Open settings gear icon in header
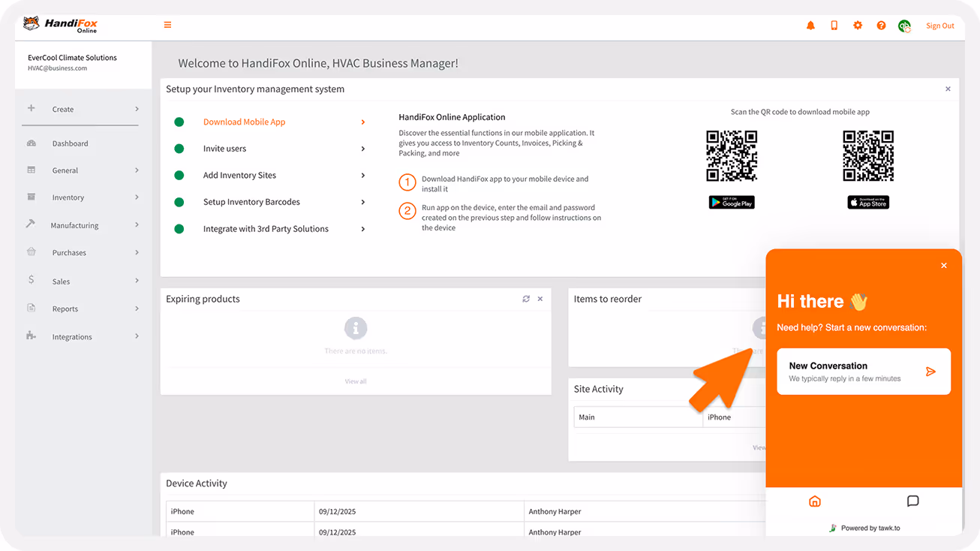Screen dimensions: 980x551 (858, 26)
